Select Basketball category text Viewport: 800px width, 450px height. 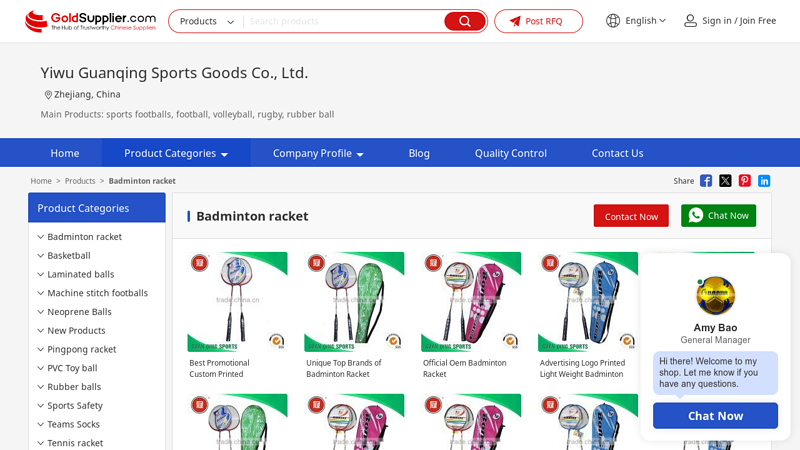[x=69, y=256]
